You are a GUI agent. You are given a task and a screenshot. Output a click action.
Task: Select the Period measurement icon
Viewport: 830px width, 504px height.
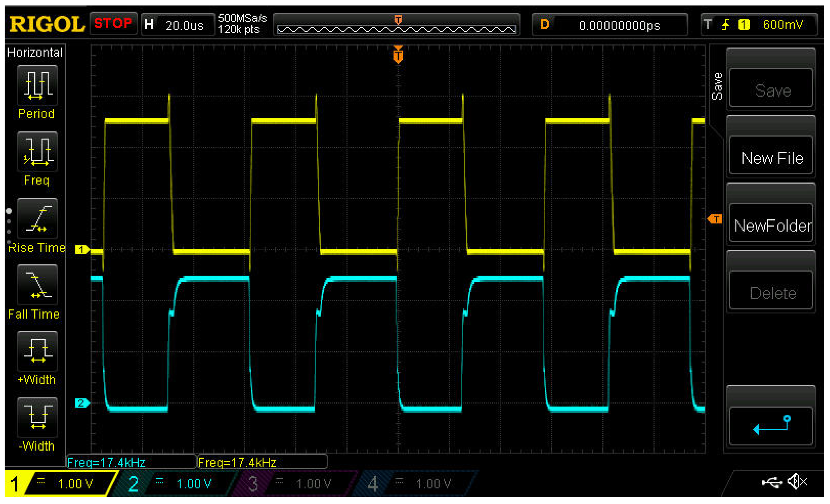pos(37,85)
